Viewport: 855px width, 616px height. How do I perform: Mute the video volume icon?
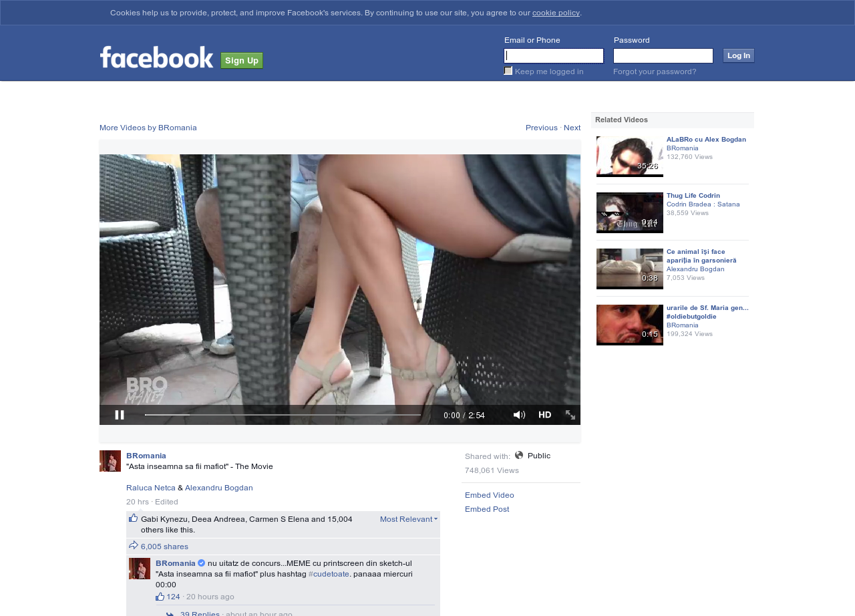(x=519, y=415)
